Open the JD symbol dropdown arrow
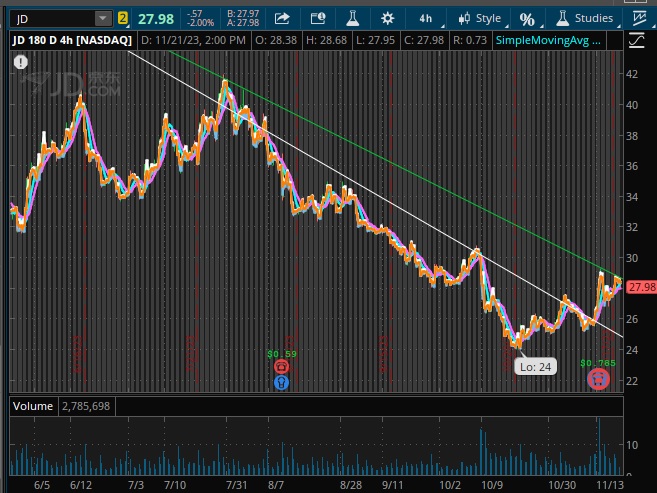The width and height of the screenshot is (657, 493). (103, 18)
